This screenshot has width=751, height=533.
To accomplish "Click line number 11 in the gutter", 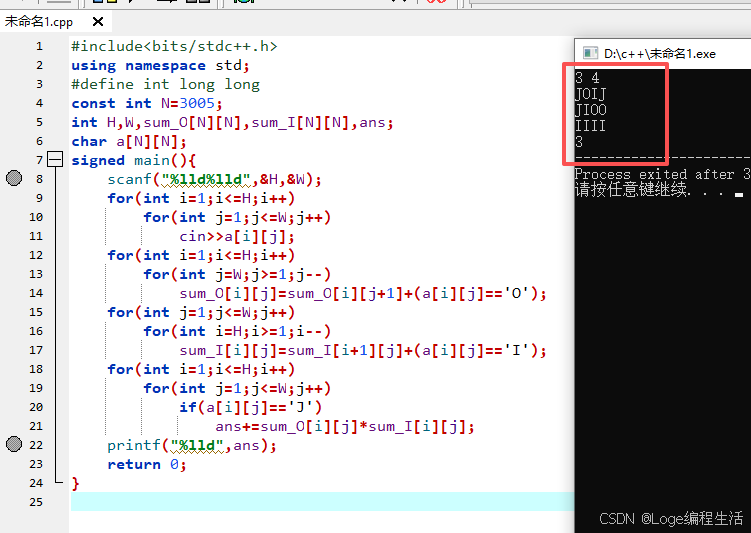I will (x=36, y=236).
